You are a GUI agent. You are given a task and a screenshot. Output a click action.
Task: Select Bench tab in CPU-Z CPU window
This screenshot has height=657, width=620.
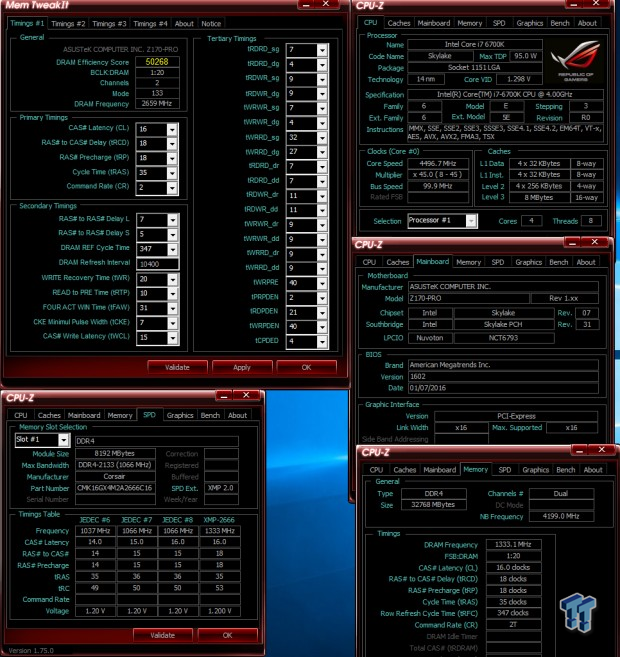560,23
